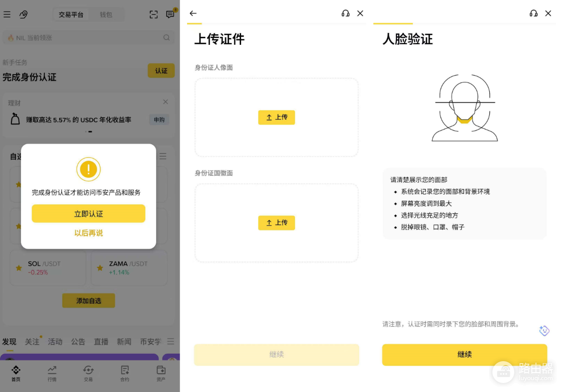Tap 继续 on the 人脸验证 screen
562x392 pixels.
(x=465, y=355)
